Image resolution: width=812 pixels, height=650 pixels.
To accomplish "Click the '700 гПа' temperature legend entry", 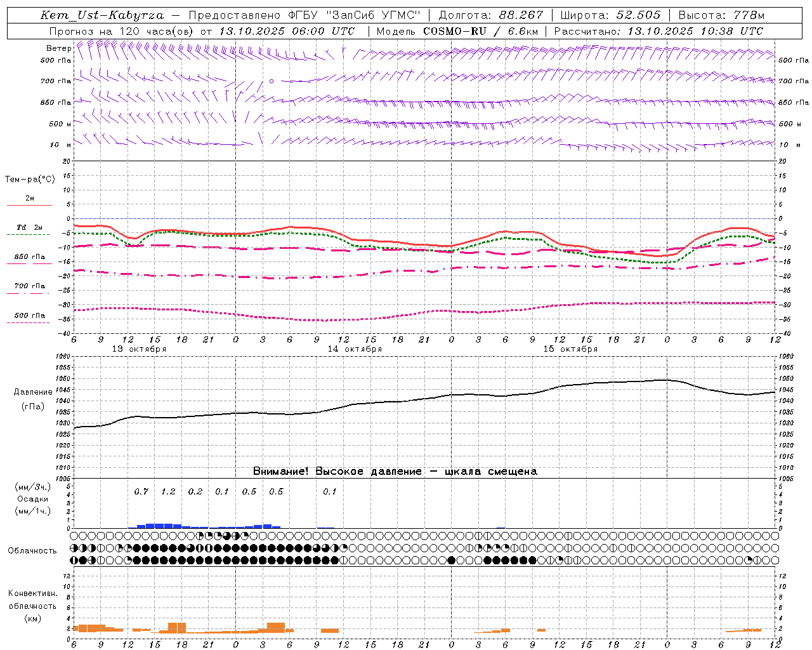I will [29, 286].
